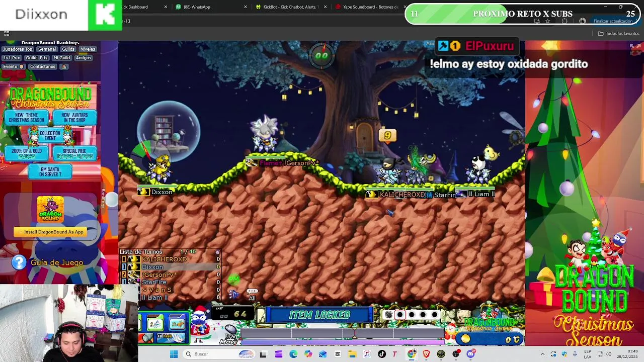Open Guilds rankings
This screenshot has width=644, height=362.
68,49
